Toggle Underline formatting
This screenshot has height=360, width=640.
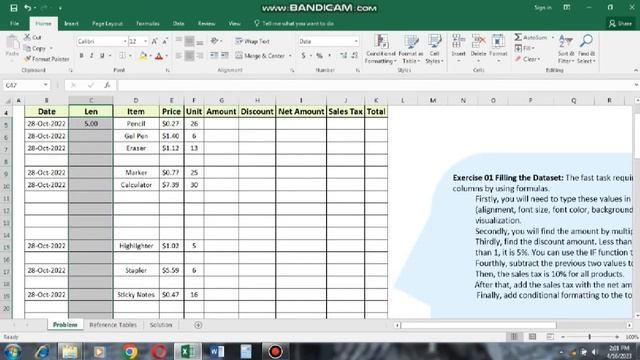[x=102, y=56]
